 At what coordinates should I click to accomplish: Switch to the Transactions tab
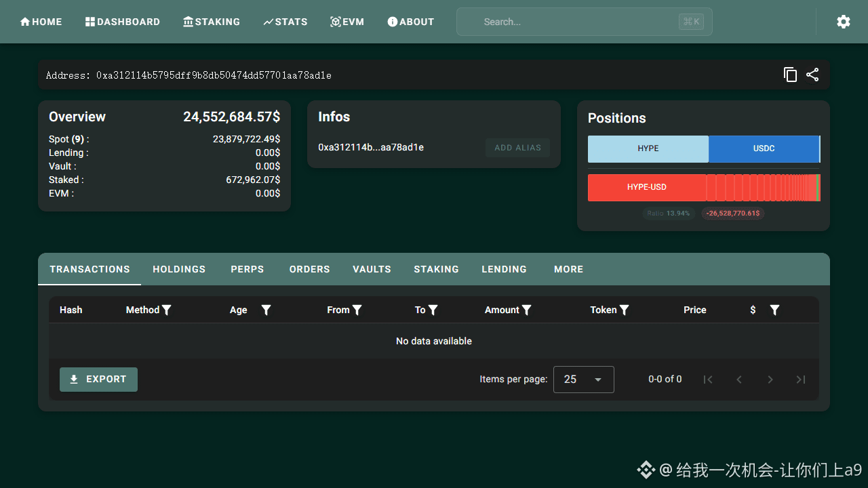point(90,269)
